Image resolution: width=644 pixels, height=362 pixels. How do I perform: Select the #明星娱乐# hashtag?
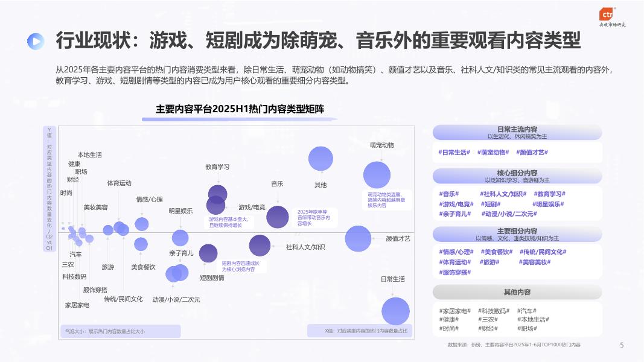548,204
